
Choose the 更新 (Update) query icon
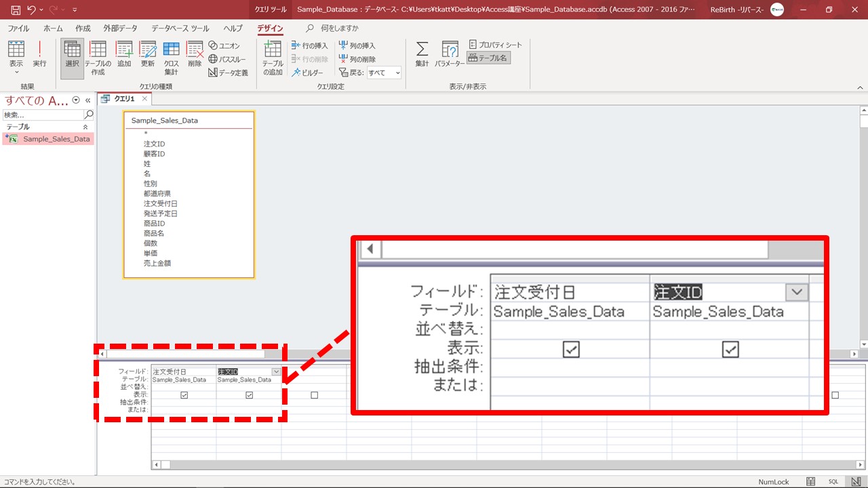coord(147,54)
